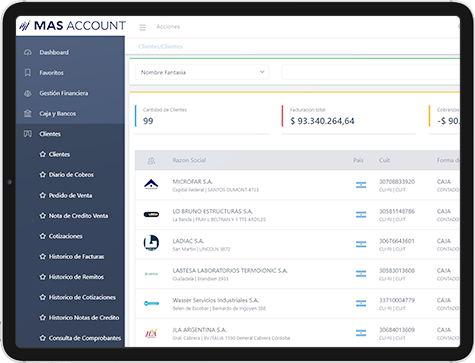Open Consulta de Comprobantes
The width and height of the screenshot is (475, 363).
85,338
